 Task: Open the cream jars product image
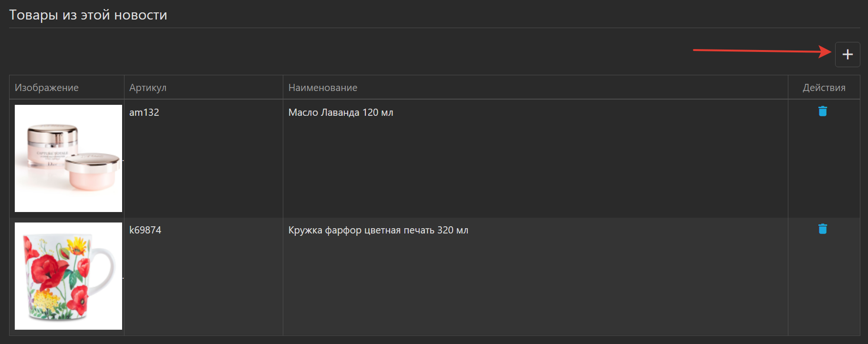(68, 158)
